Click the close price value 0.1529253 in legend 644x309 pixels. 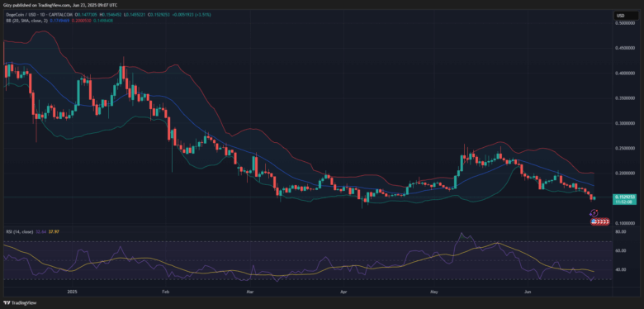[160, 15]
